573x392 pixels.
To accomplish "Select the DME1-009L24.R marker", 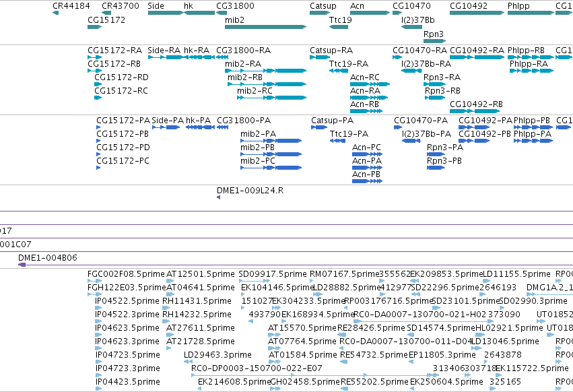I will [219, 197].
